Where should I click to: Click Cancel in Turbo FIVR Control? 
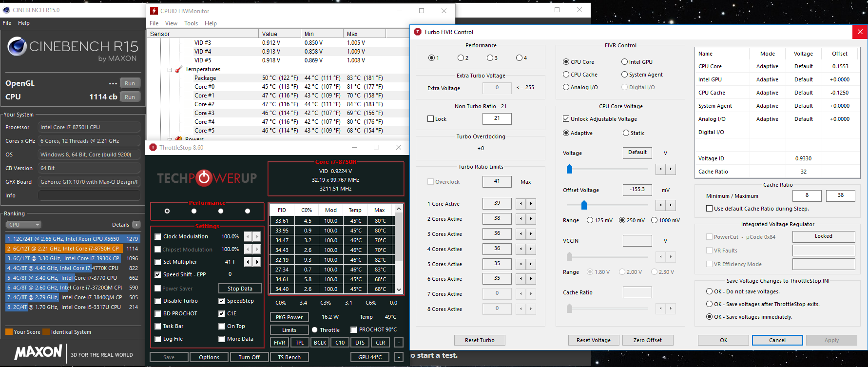tap(777, 340)
